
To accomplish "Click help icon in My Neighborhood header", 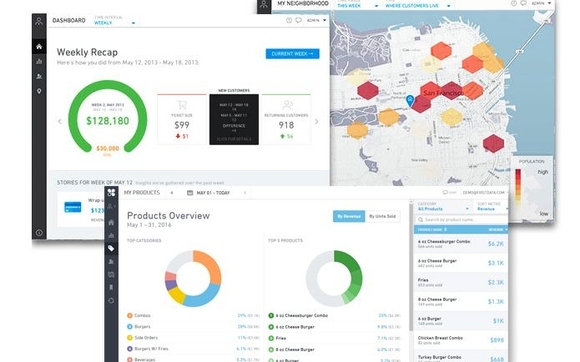I will (x=514, y=3).
